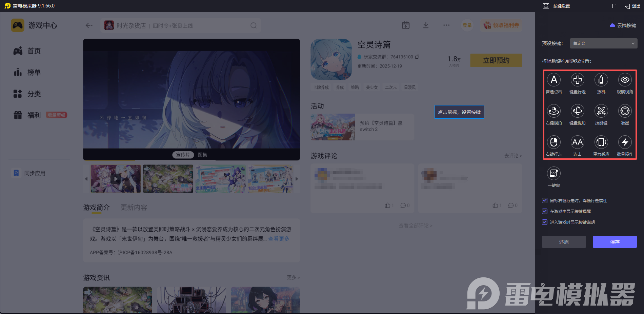Pick the 准星 crosshair key icon
Image resolution: width=644 pixels, height=314 pixels.
tap(625, 111)
